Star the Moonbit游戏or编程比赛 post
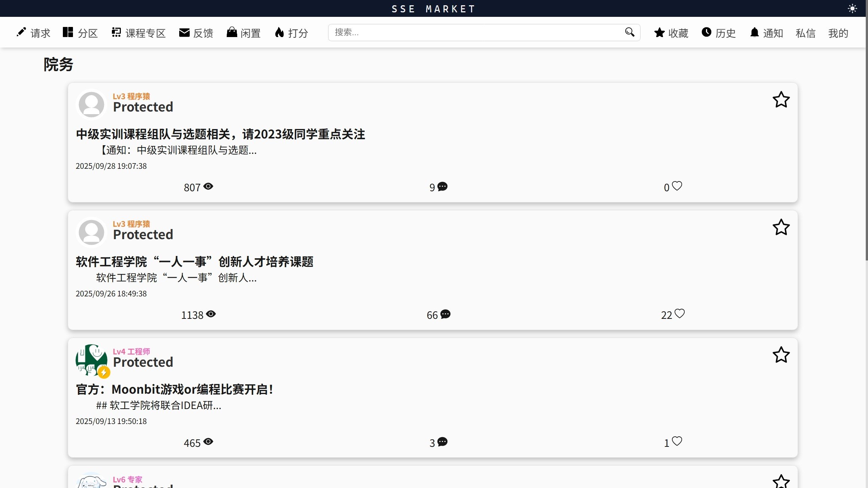Viewport: 868px width, 488px height. click(x=781, y=355)
